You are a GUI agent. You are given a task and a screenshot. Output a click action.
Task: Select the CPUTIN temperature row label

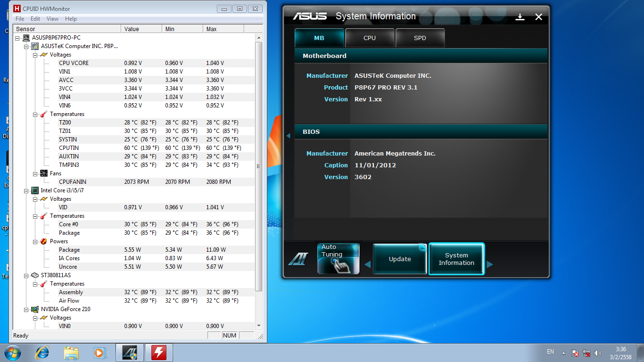coord(69,148)
